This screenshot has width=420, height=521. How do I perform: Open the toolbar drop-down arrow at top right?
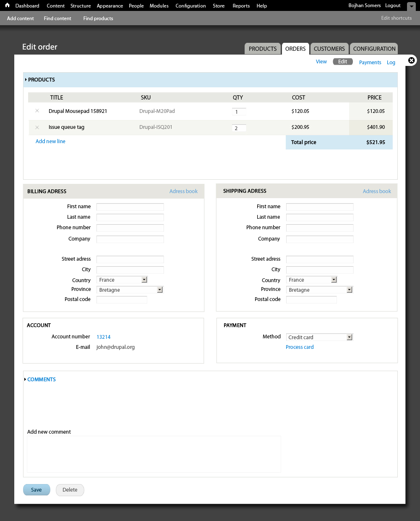pos(411,6)
